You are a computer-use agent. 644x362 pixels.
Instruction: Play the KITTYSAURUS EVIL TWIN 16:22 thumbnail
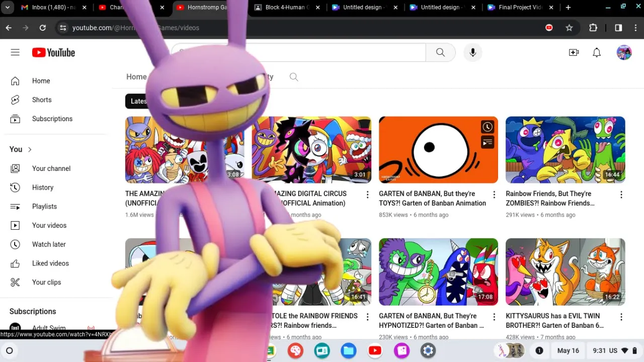pyautogui.click(x=565, y=272)
